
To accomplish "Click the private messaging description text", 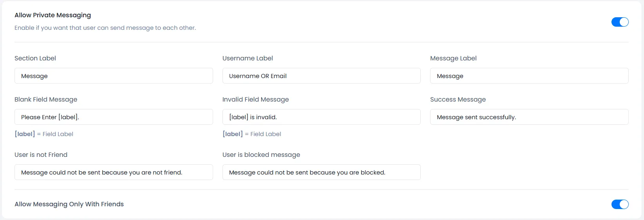I will [x=105, y=28].
